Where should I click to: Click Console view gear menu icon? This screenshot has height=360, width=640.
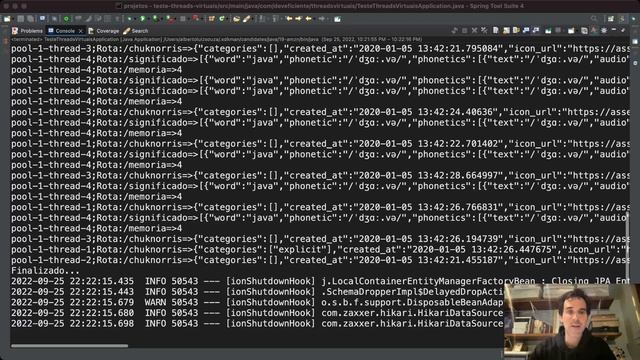point(604,30)
